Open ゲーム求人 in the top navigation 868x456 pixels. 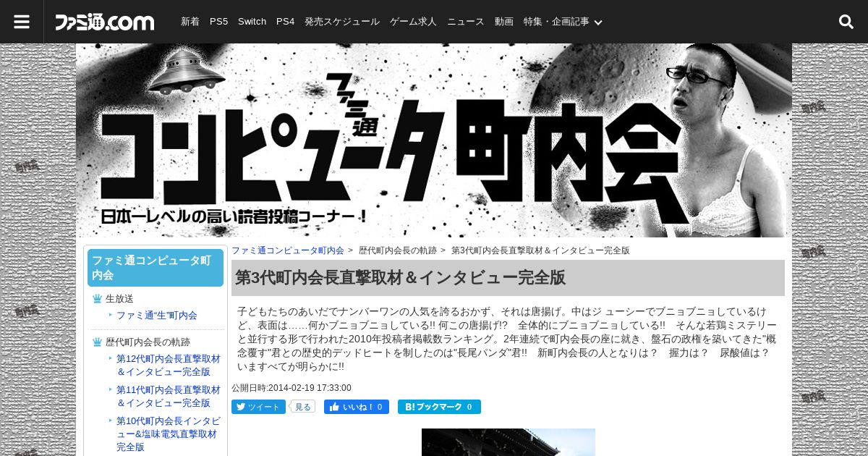(413, 22)
